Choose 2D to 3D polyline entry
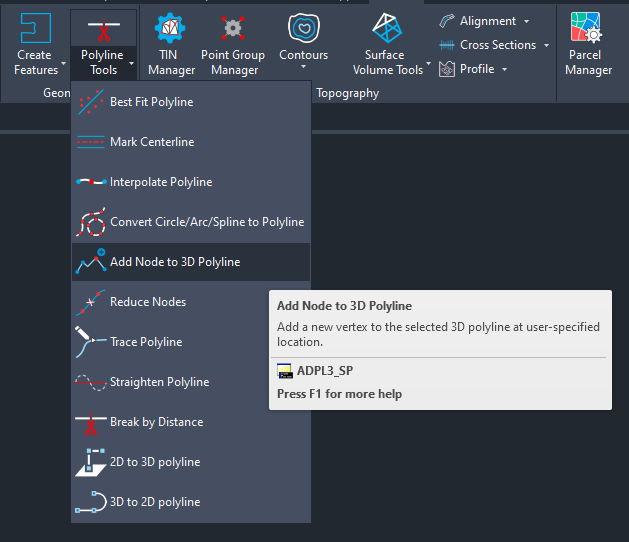The height and width of the screenshot is (542, 629). [x=191, y=462]
